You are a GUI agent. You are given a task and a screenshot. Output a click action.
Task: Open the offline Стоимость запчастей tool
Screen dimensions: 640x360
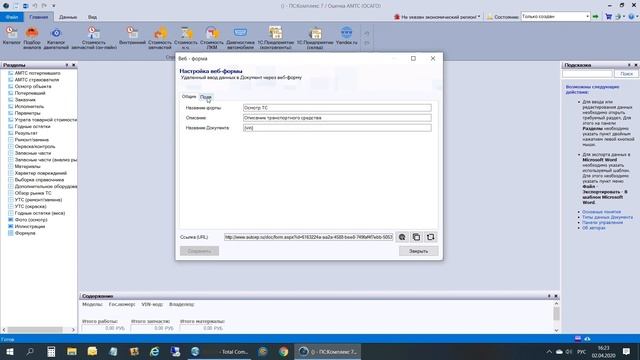click(160, 38)
